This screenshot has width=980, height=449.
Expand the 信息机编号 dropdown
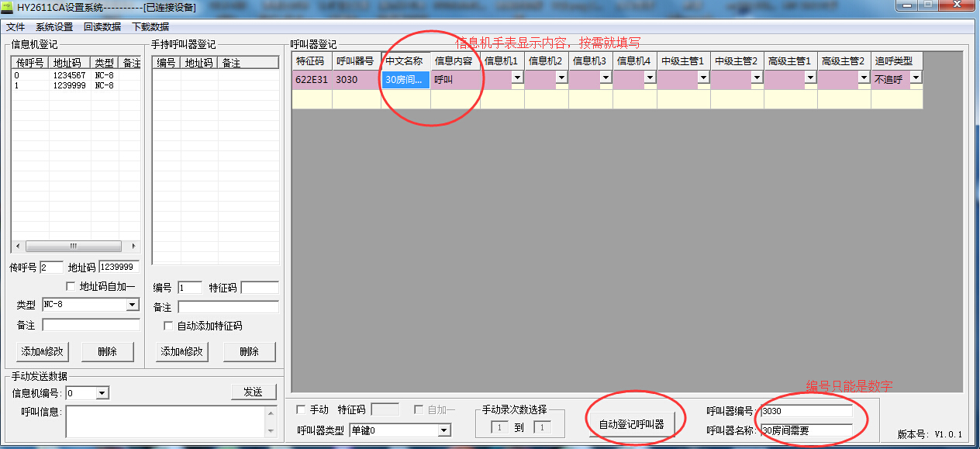pyautogui.click(x=102, y=393)
